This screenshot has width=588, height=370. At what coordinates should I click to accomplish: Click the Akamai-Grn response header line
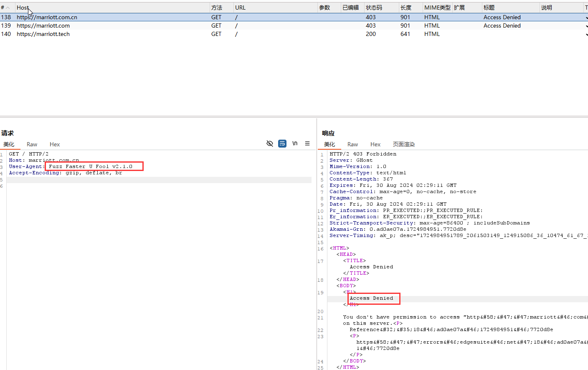398,229
